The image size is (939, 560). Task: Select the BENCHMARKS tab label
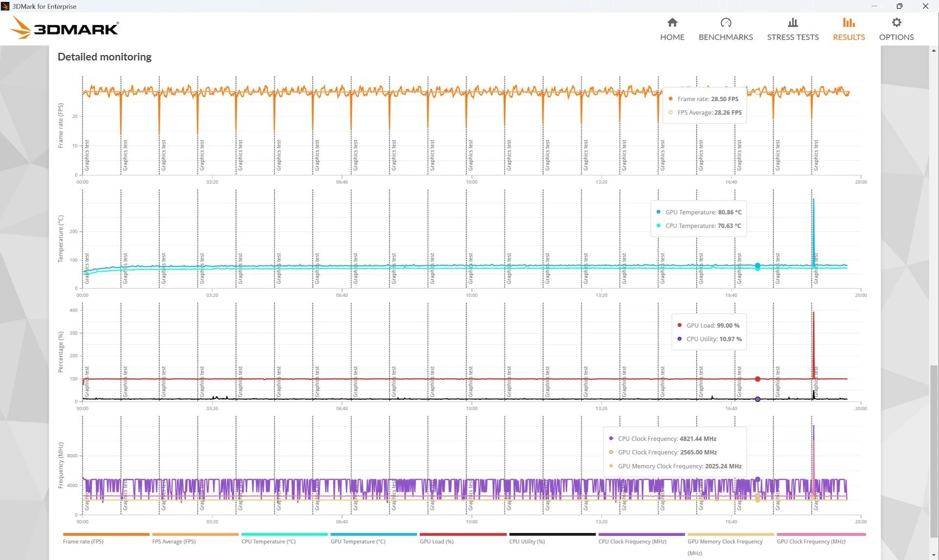click(725, 37)
